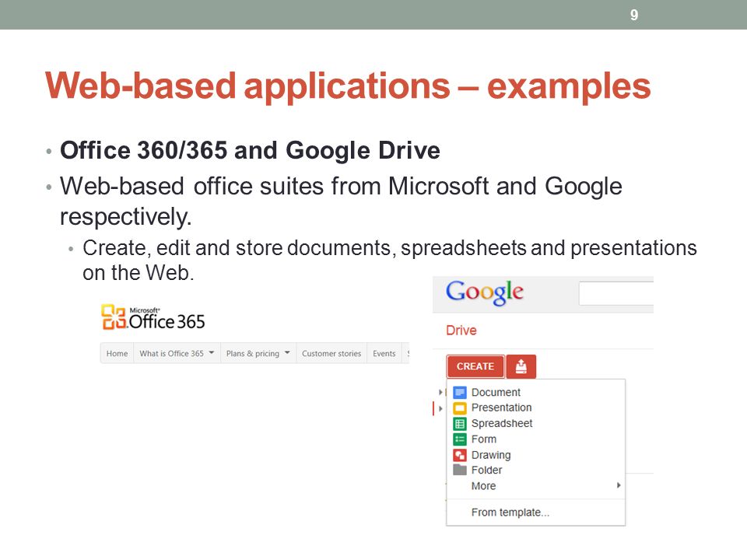Open the Events tab
Screen dimensions: 747x560
(384, 353)
